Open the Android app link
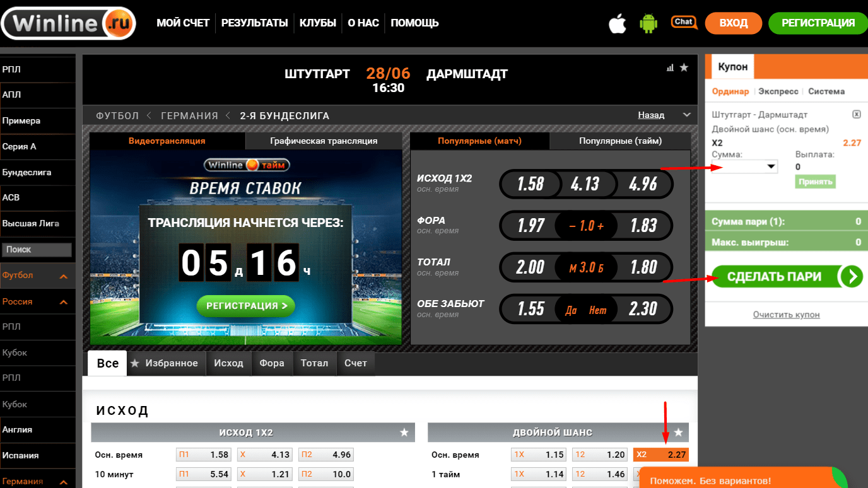The image size is (868, 488). pos(648,23)
